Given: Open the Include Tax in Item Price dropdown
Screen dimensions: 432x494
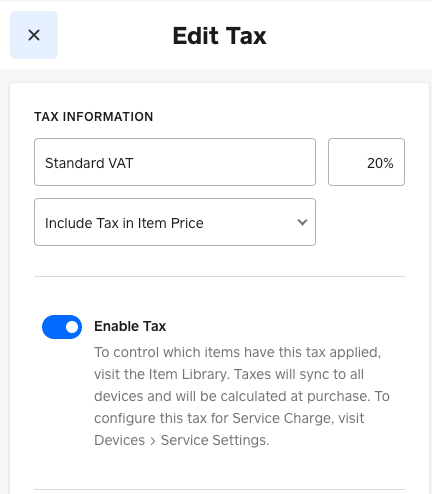Looking at the screenshot, I should click(175, 222).
